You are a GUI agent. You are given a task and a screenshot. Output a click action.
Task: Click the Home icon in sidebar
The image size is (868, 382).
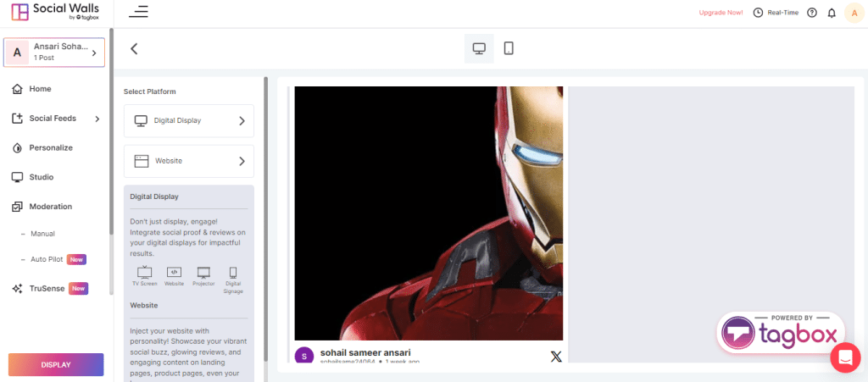[17, 89]
